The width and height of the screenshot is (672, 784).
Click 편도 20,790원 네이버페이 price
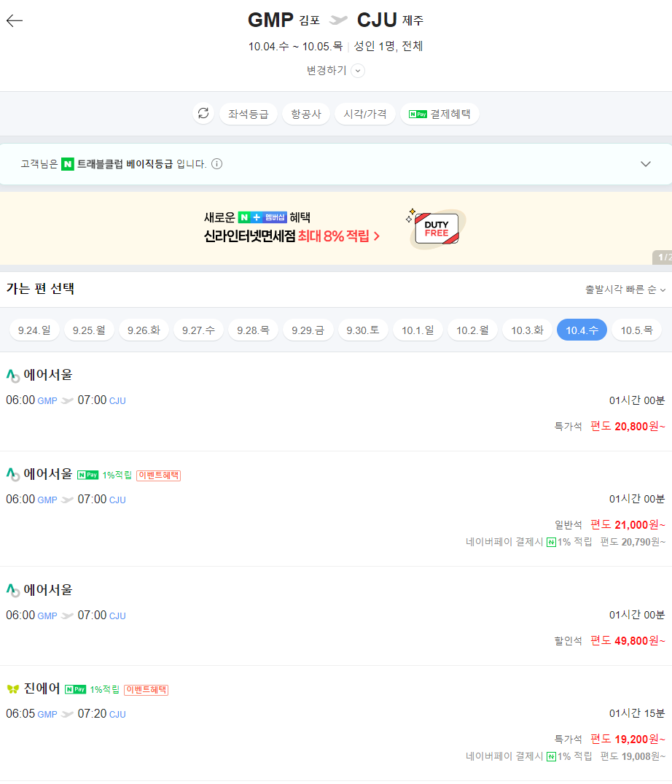point(633,542)
